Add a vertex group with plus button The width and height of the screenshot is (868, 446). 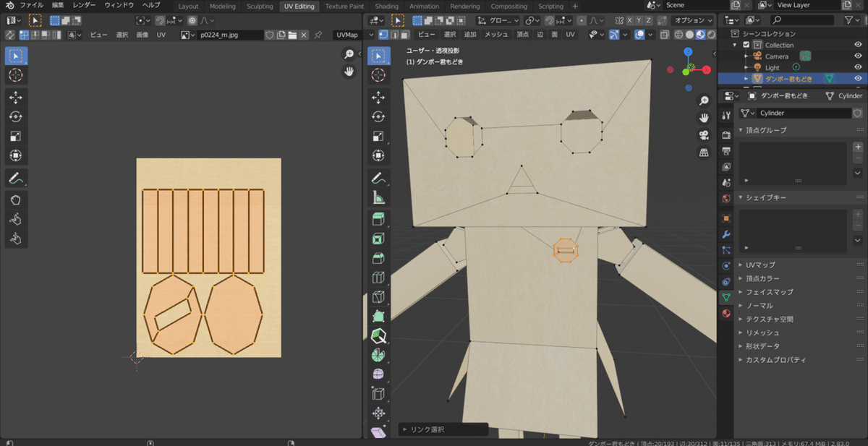[x=858, y=147]
